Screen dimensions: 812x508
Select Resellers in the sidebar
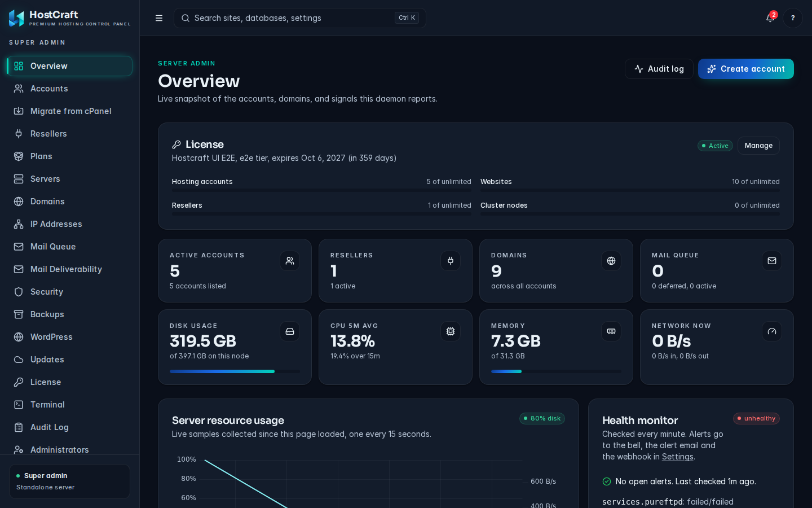[69, 134]
